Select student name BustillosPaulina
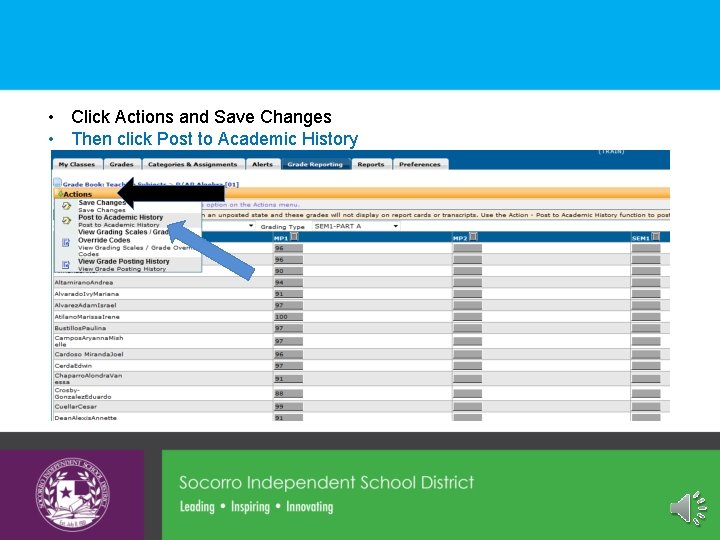 [80, 328]
